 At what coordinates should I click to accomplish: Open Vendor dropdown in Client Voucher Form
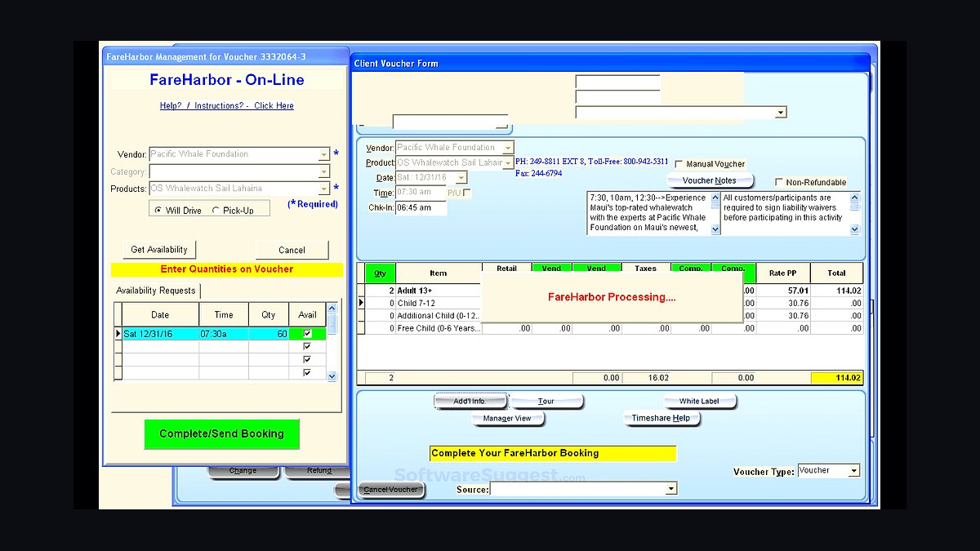508,148
